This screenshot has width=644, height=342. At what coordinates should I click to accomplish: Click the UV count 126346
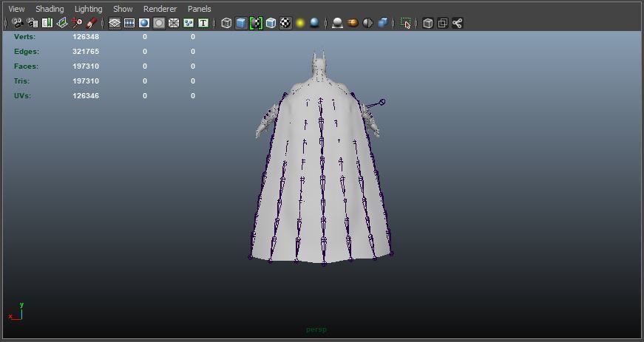(86, 95)
